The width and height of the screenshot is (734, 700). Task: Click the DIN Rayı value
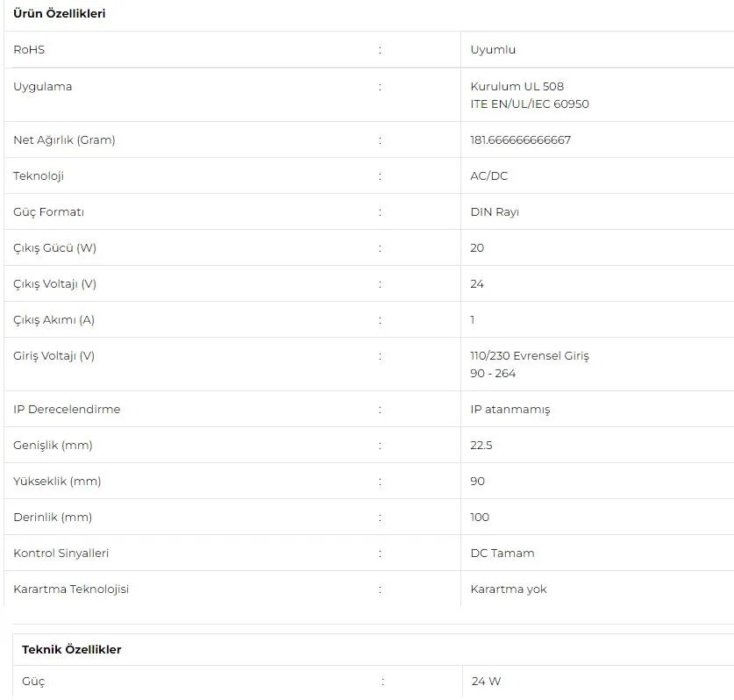click(x=495, y=212)
